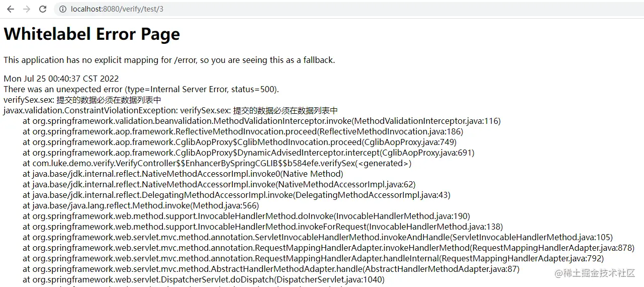Click the InvocableHandlerMethod.doInvoke stack line
The width and height of the screenshot is (644, 287).
point(246,216)
